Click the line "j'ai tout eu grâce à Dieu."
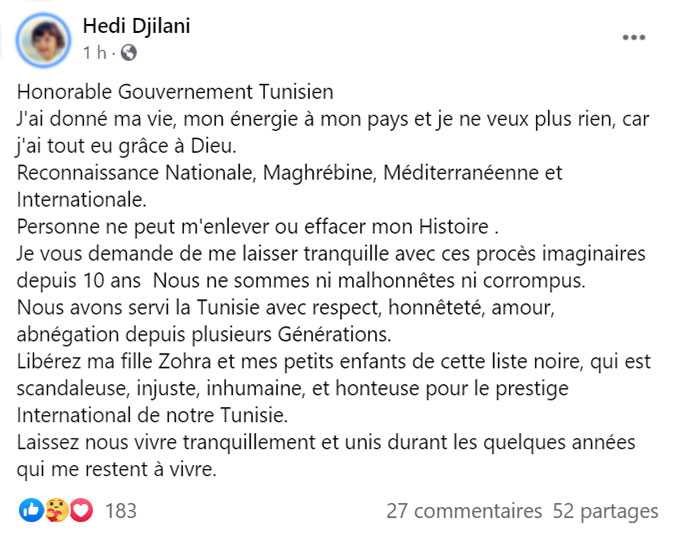 click(127, 146)
